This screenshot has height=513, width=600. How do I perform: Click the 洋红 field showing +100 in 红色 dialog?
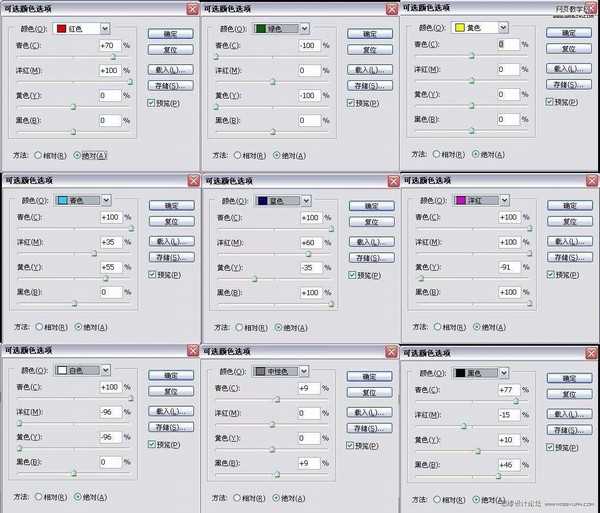(110, 70)
